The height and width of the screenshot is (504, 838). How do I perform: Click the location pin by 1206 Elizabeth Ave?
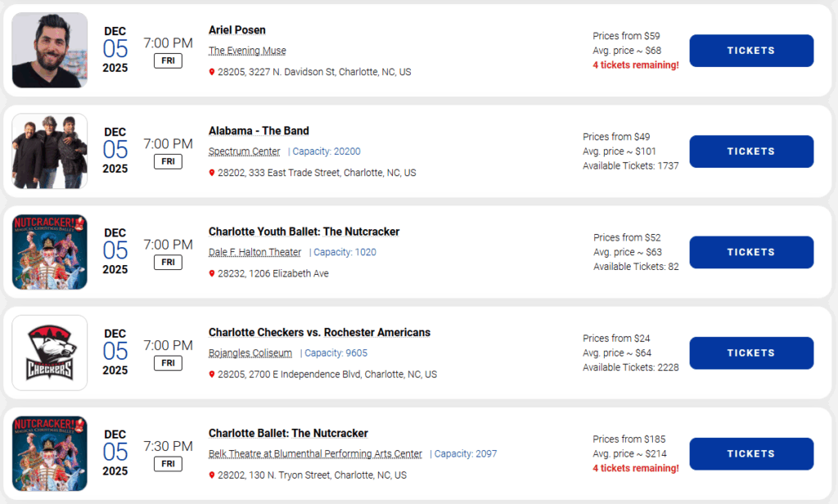click(212, 273)
